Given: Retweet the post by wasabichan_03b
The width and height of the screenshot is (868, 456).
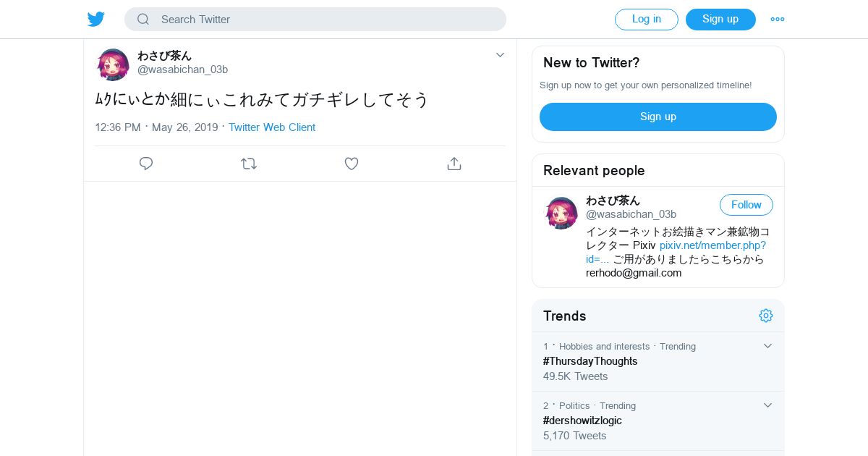Looking at the screenshot, I should tap(249, 164).
